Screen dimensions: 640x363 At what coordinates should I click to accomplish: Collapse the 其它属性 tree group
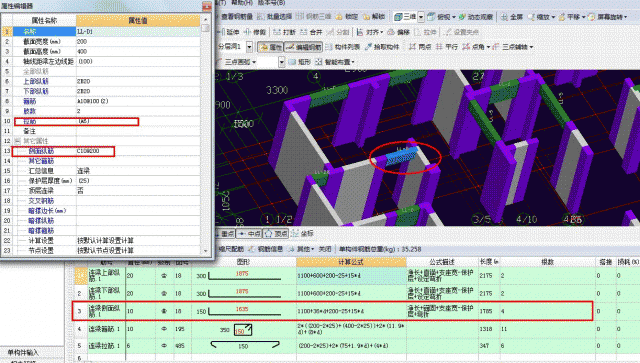click(18, 141)
